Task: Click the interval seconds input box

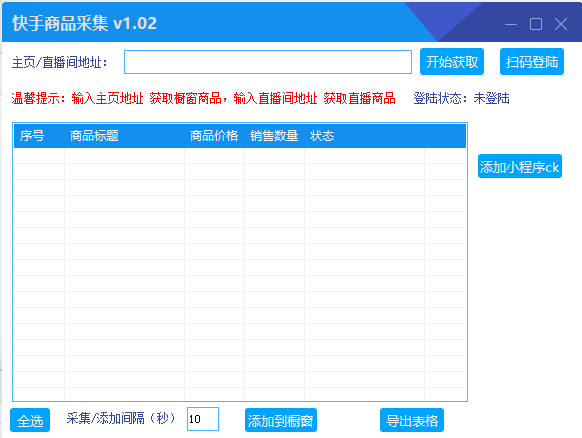Action: 203,419
